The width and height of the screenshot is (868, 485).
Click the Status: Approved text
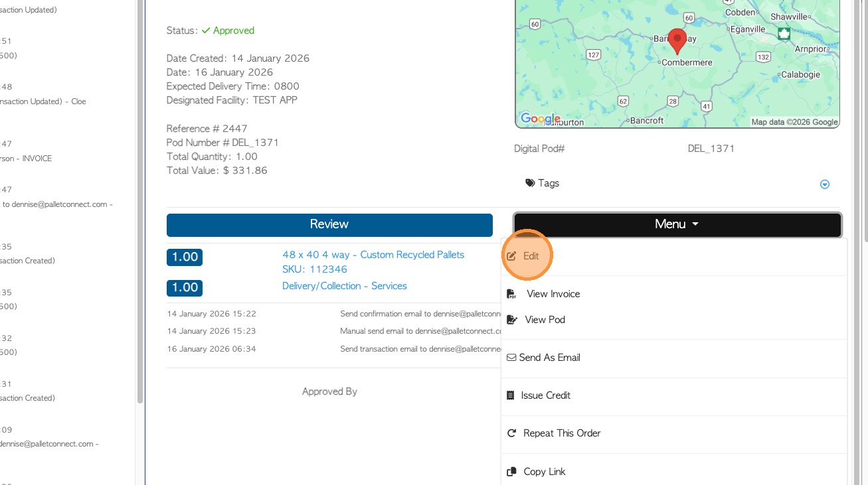click(211, 31)
